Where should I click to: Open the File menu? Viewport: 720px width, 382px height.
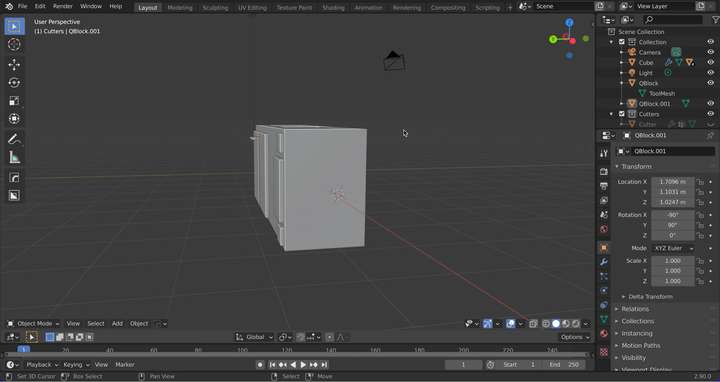click(22, 6)
